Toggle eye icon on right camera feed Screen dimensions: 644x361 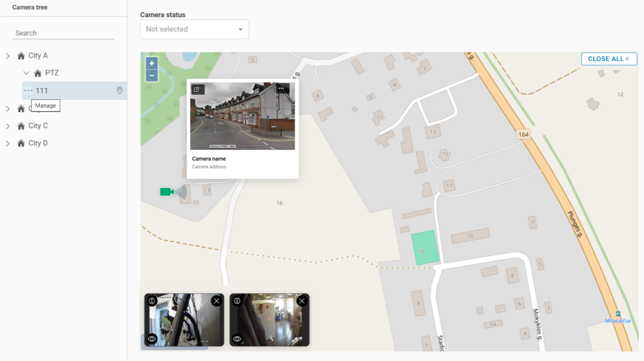pos(237,339)
